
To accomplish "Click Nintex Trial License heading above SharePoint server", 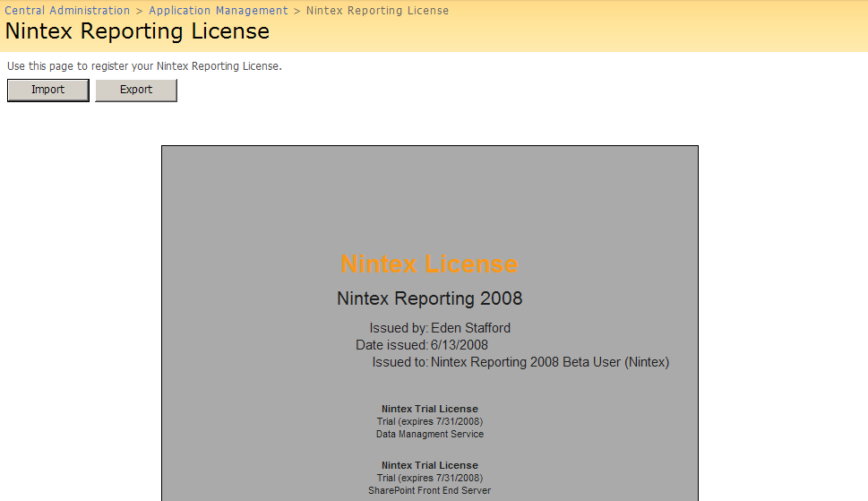I will click(429, 465).
